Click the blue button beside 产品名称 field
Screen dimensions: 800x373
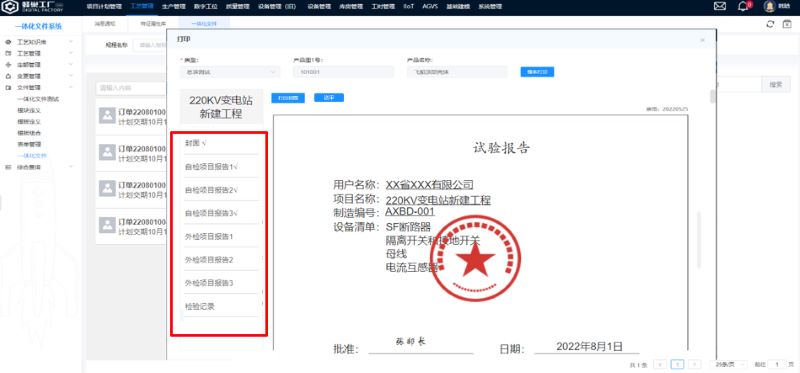pos(537,72)
